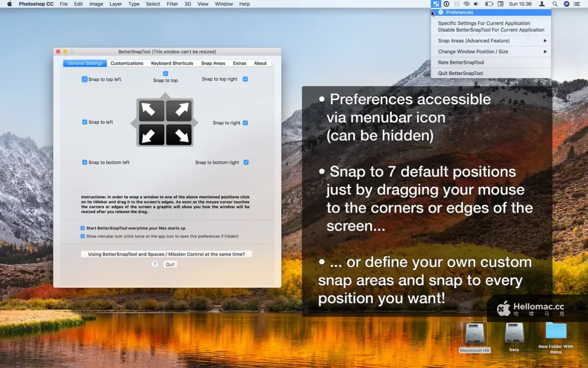Select the Macintosh HD drive icon
The height and width of the screenshot is (368, 588).
coord(475,333)
